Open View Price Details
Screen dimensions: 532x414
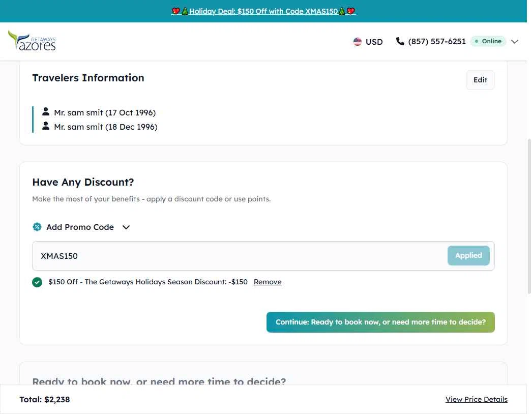[x=476, y=399]
